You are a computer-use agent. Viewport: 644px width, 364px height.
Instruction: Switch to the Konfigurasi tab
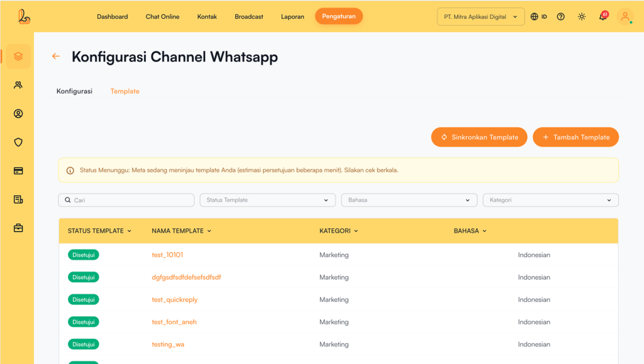coord(74,91)
